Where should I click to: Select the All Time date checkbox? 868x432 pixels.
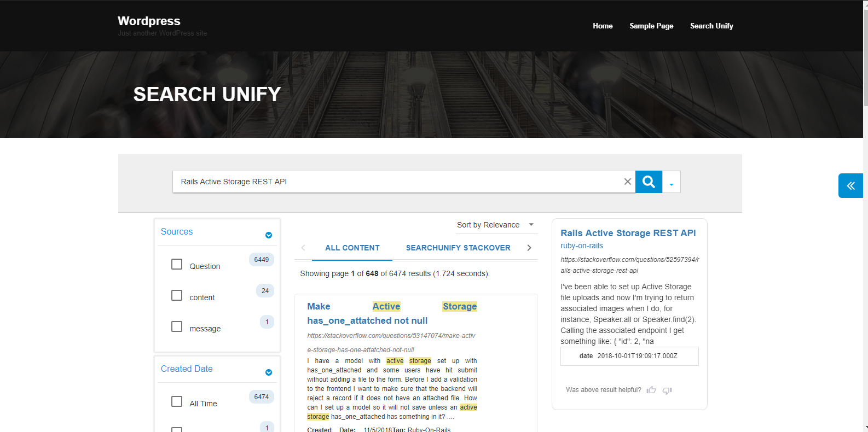tap(177, 401)
